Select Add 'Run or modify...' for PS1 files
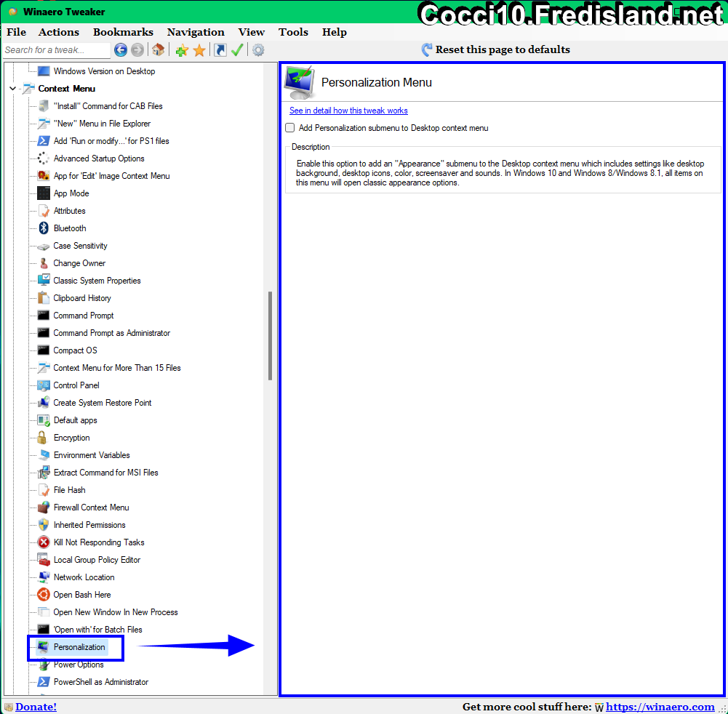Viewport: 728px width, 714px height. pos(111,140)
